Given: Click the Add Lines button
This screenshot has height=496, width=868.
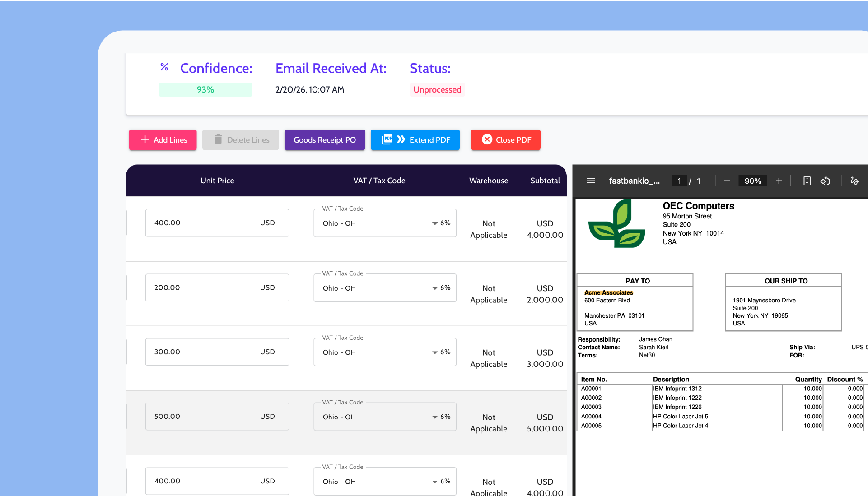Looking at the screenshot, I should coord(163,140).
